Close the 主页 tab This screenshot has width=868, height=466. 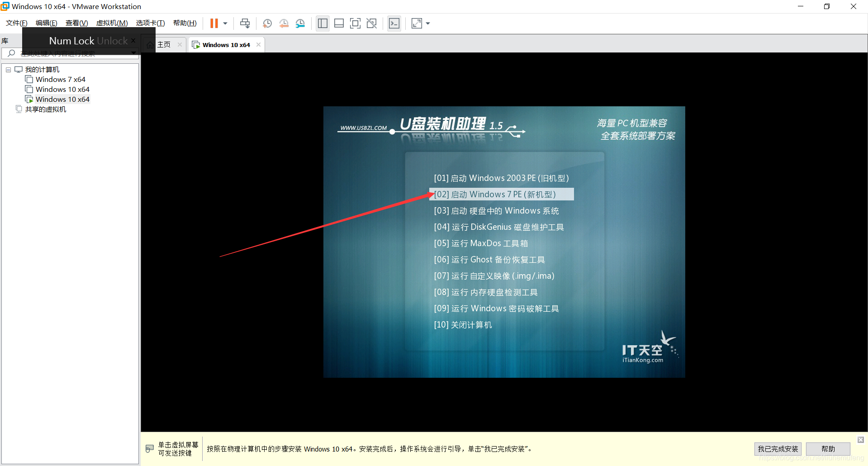(180, 45)
